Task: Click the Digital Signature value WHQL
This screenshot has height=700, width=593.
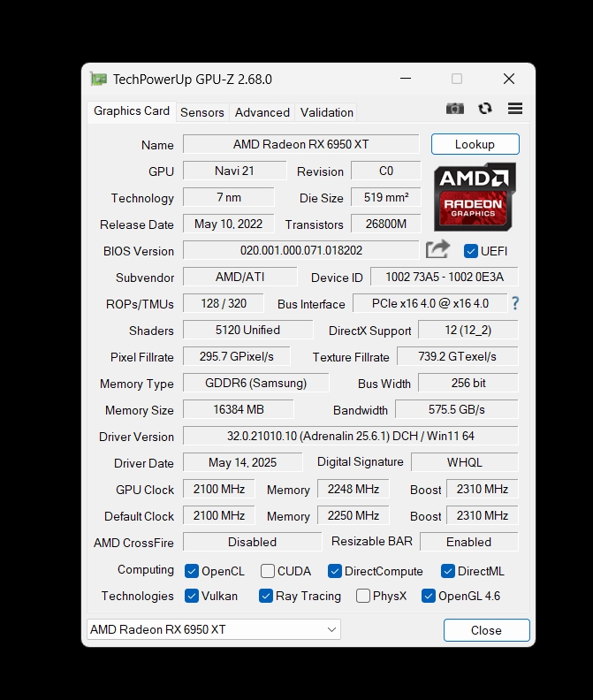Action: 464,462
